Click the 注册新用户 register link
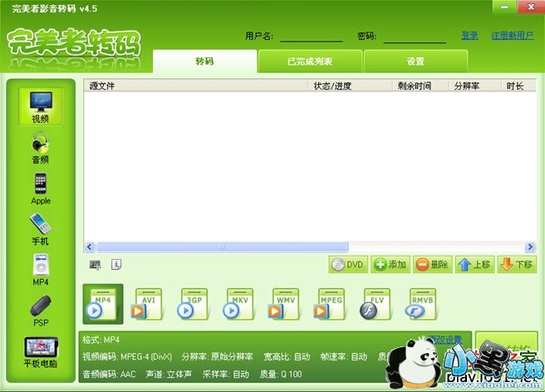Viewport: 545px width, 392px height. click(x=513, y=36)
